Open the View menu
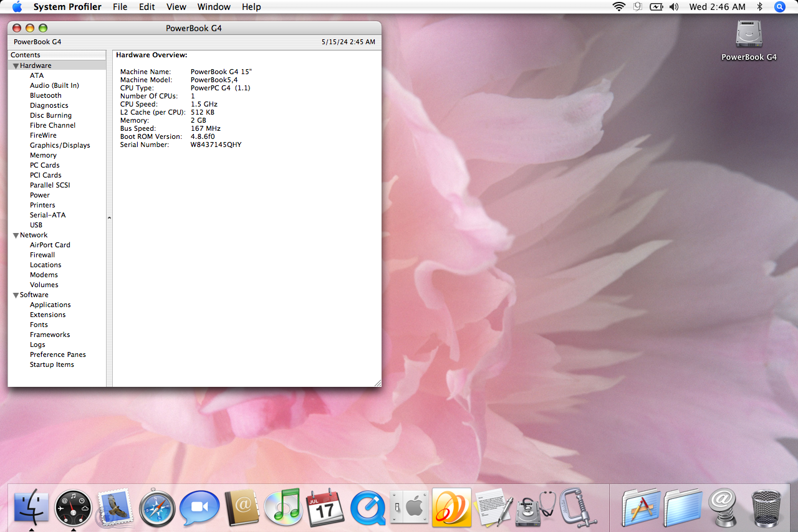The image size is (798, 532). 176,7
